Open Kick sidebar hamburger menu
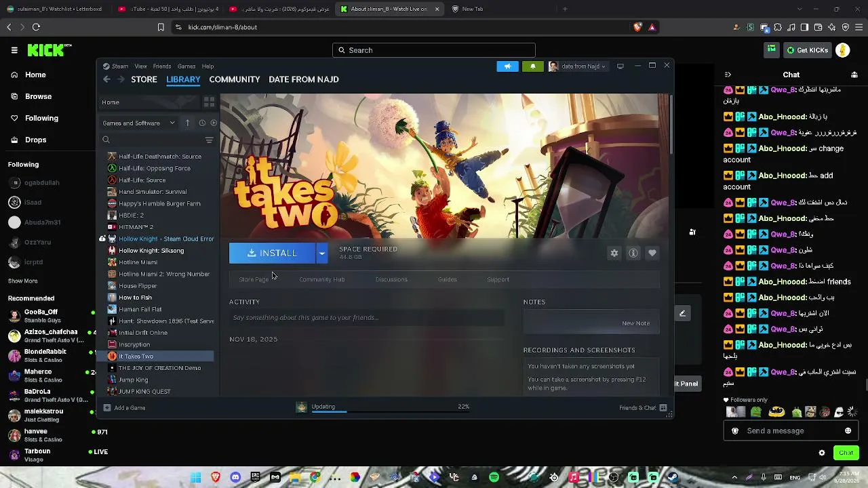The width and height of the screenshot is (868, 488). click(x=14, y=50)
